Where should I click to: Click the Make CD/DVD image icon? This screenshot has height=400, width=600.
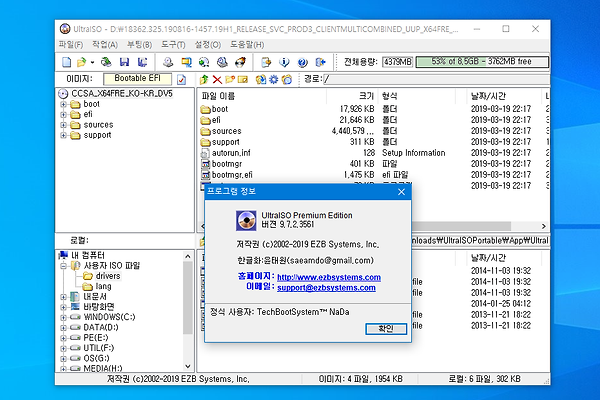tap(168, 62)
